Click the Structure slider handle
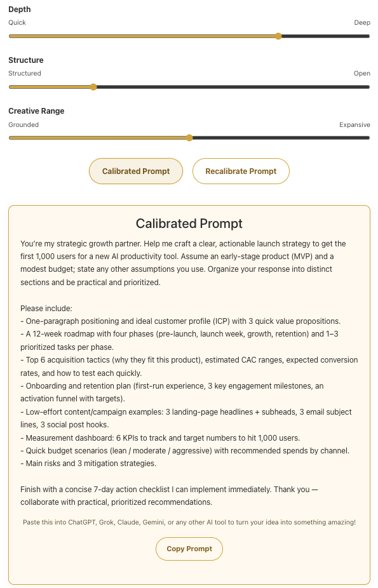The height and width of the screenshot is (588, 378). [94, 86]
